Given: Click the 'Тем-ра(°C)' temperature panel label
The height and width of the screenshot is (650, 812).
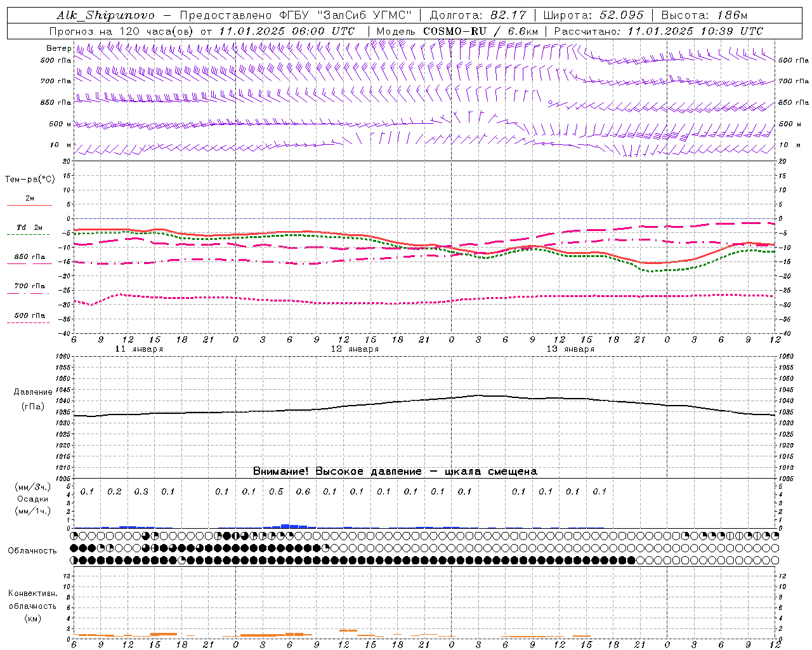Looking at the screenshot, I should (x=30, y=180).
